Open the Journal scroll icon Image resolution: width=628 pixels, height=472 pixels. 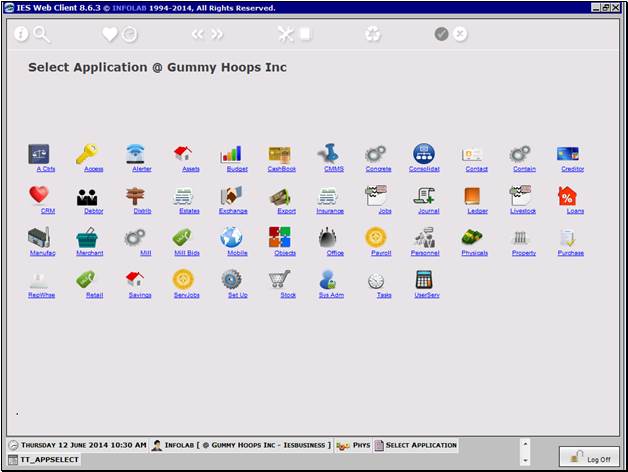point(424,196)
